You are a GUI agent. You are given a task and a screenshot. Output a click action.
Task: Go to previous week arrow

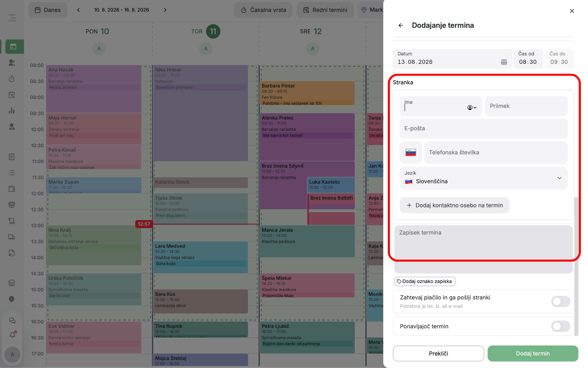click(78, 10)
